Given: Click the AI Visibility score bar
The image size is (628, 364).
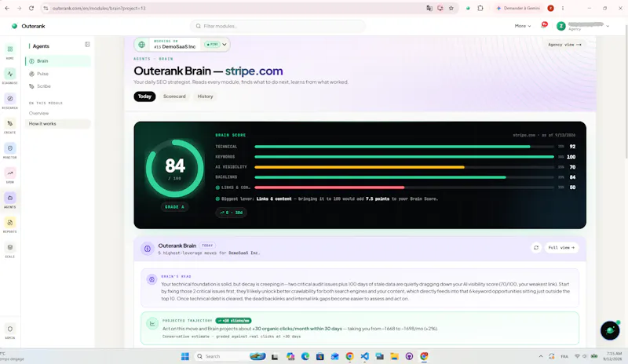Looking at the screenshot, I should tap(404, 167).
